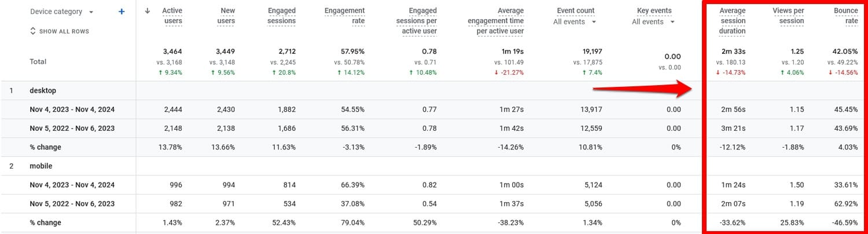Click the expand icon beside Show All Rows
This screenshot has height=234, width=868.
(x=33, y=31)
